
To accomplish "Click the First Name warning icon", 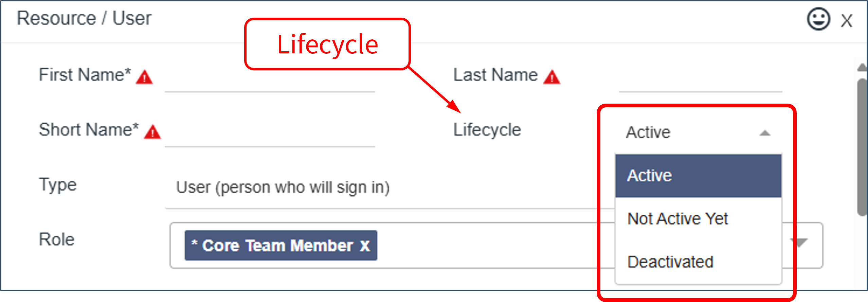I will (x=144, y=77).
